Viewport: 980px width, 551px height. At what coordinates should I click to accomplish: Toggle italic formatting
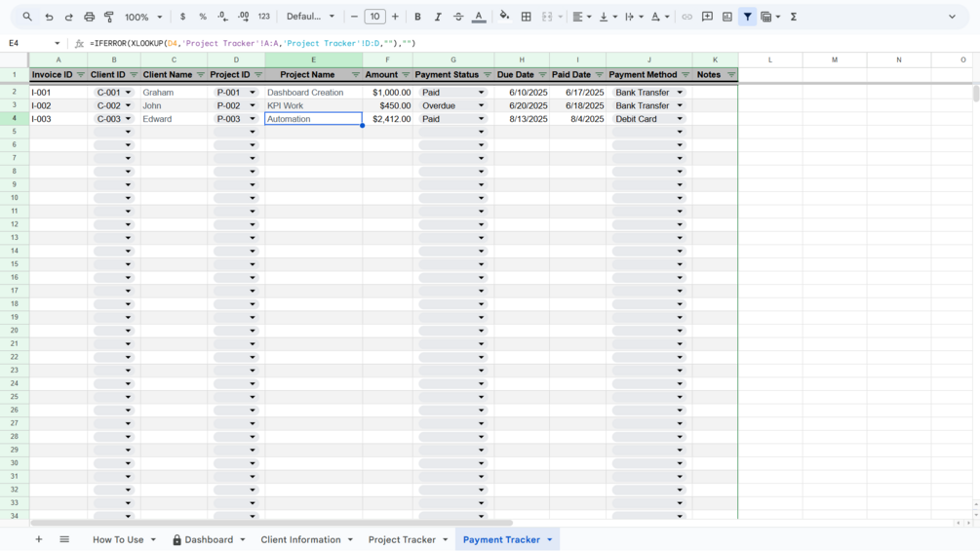(x=438, y=17)
